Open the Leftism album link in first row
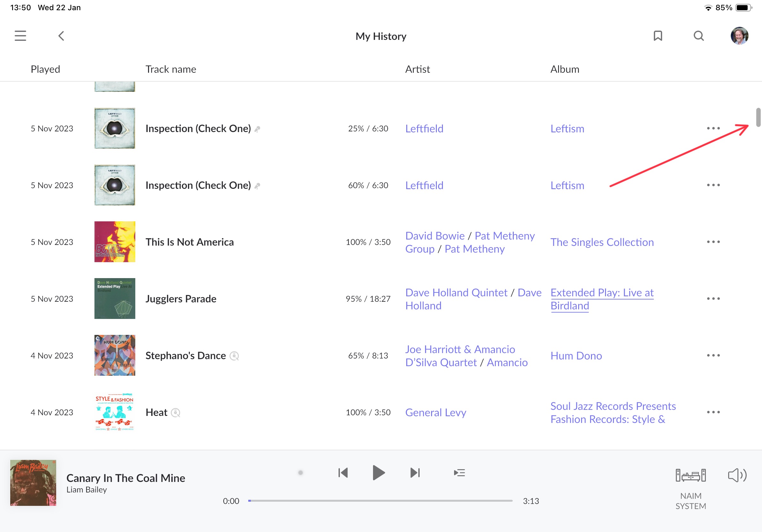Image resolution: width=762 pixels, height=532 pixels. pos(567,128)
